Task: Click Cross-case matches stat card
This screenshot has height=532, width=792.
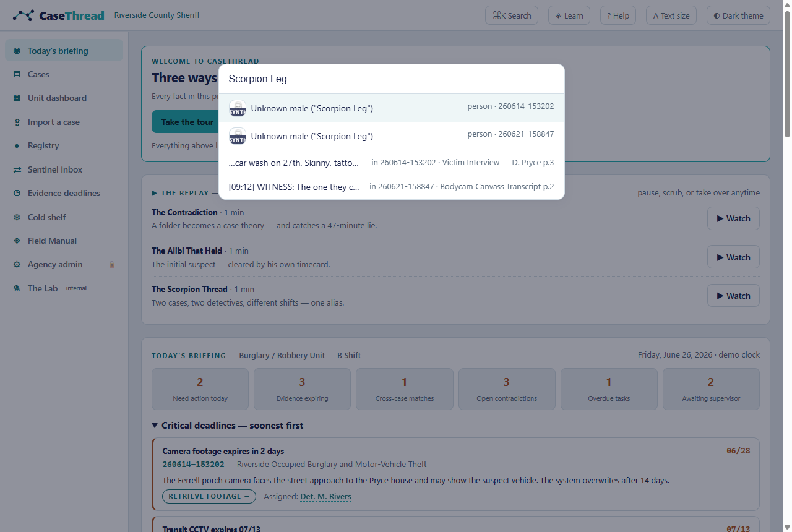Action: (405, 389)
